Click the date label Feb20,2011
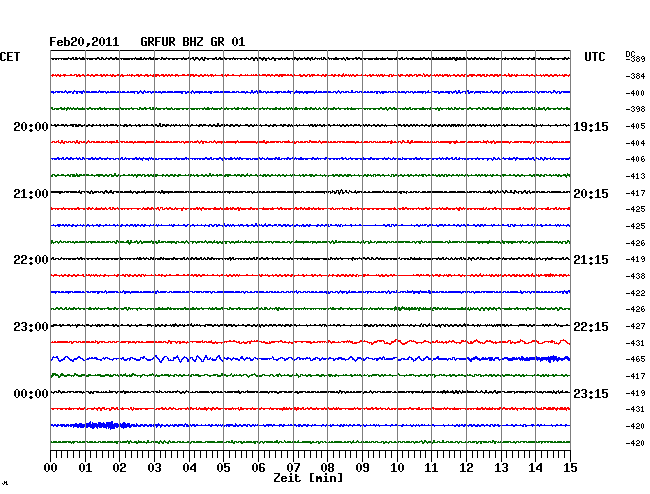Viewport: 650px width, 494px height. 84,42
